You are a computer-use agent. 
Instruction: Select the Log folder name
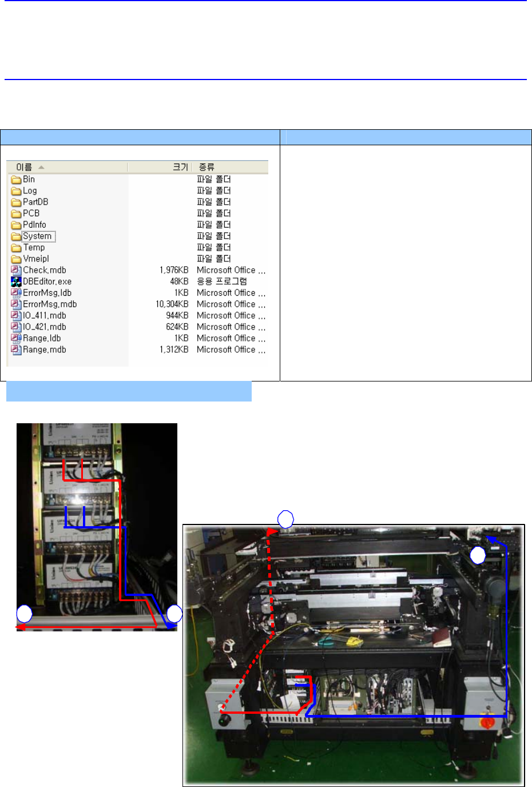(x=30, y=191)
